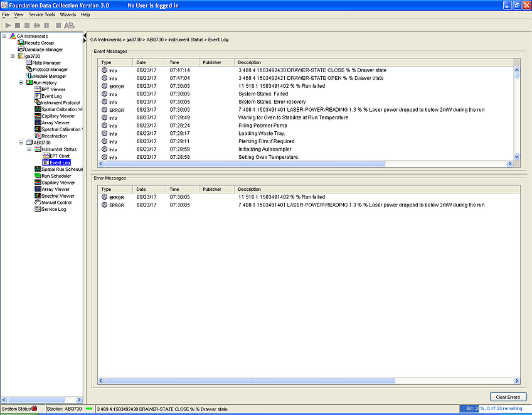Click the green Run toolbar button
The height and width of the screenshot is (415, 532).
point(8,25)
